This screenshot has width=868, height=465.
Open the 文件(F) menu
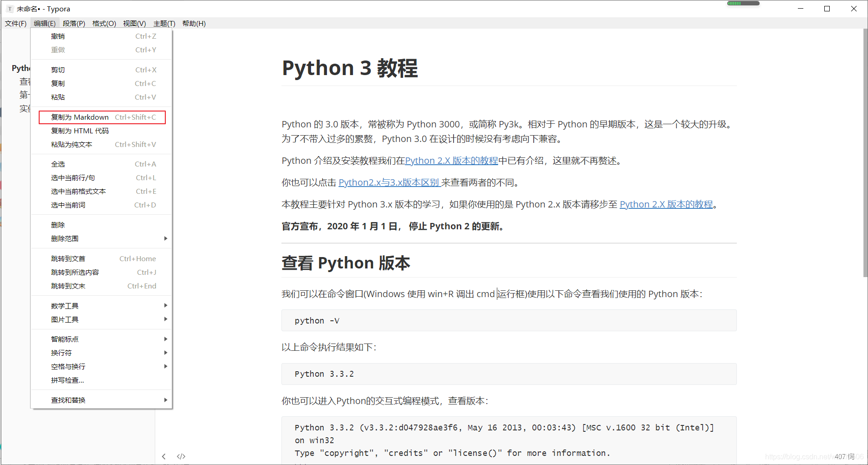tap(15, 23)
